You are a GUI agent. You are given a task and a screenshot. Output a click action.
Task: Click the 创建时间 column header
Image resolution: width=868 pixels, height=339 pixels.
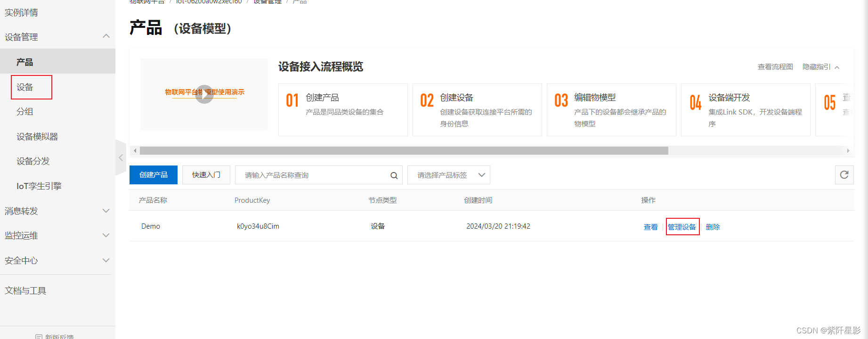(x=478, y=200)
